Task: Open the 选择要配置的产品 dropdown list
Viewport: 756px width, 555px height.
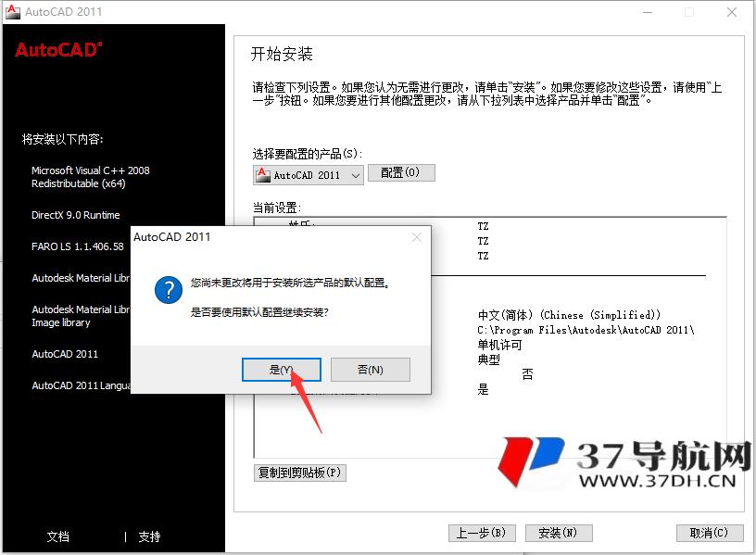Action: tap(357, 174)
